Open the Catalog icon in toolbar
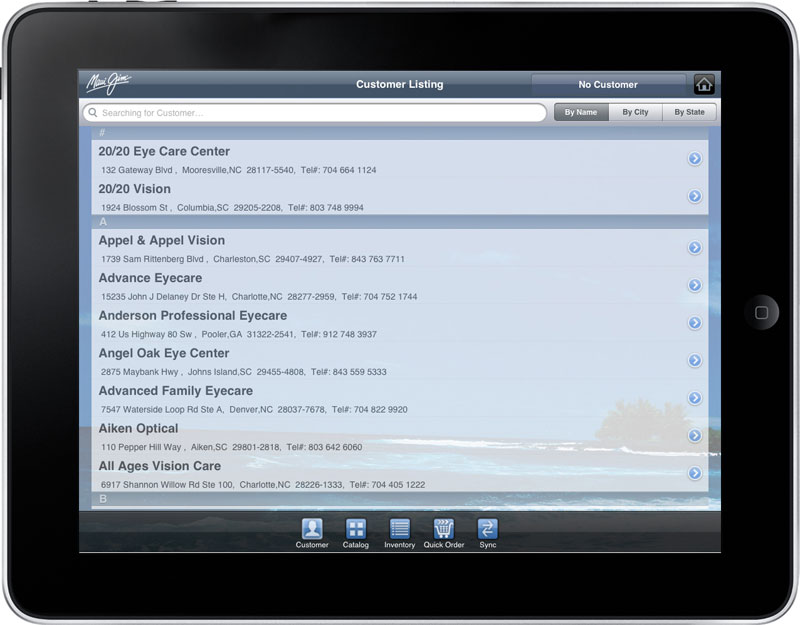 click(x=356, y=529)
